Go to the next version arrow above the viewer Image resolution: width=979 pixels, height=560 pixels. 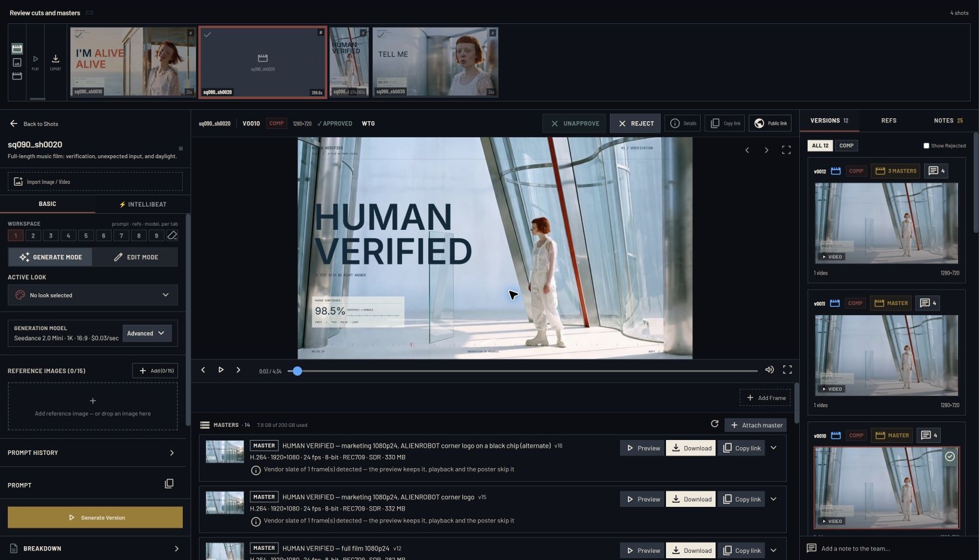click(766, 150)
